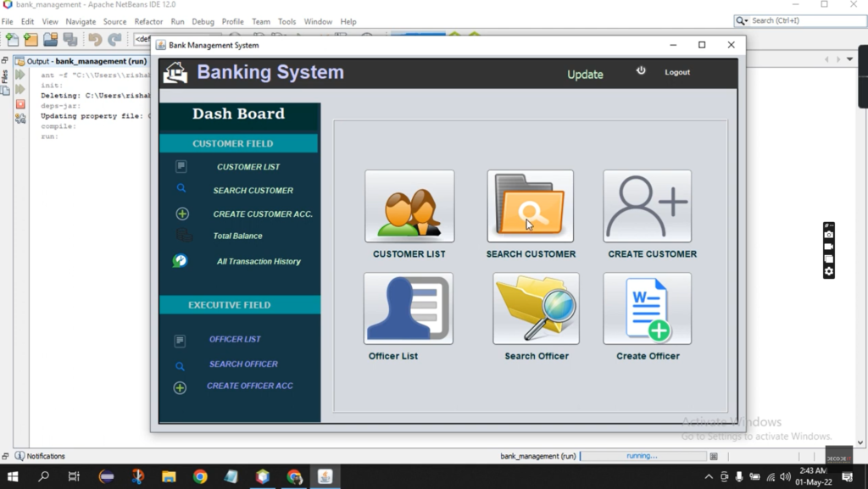Open CUSTOMER LIST in the sidebar
The width and height of the screenshot is (868, 489).
(248, 166)
